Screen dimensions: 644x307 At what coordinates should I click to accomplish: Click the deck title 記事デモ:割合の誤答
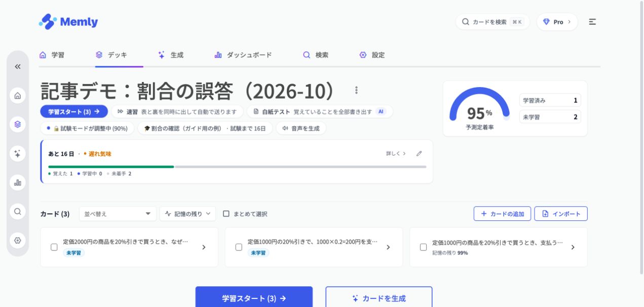(188, 91)
